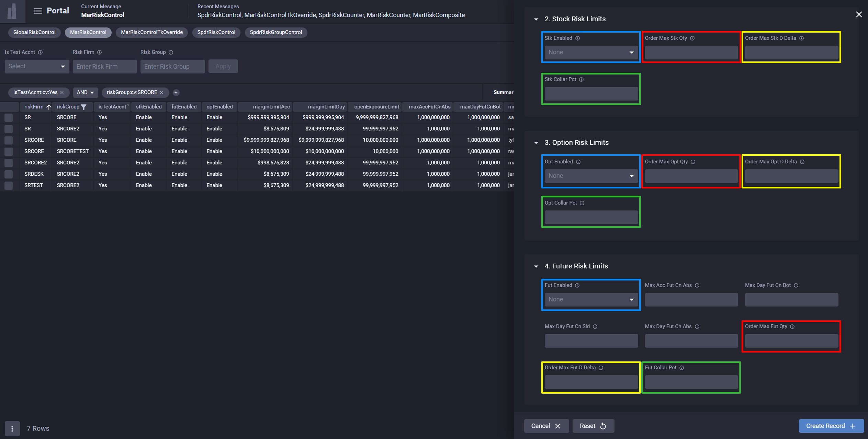Open the Is Test Accnt Select dropdown

[x=37, y=66]
